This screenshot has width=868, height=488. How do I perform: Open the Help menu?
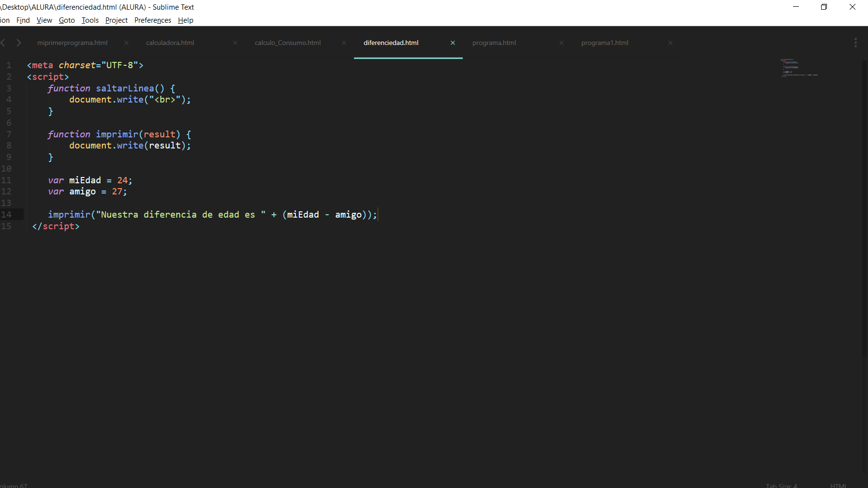click(x=186, y=20)
